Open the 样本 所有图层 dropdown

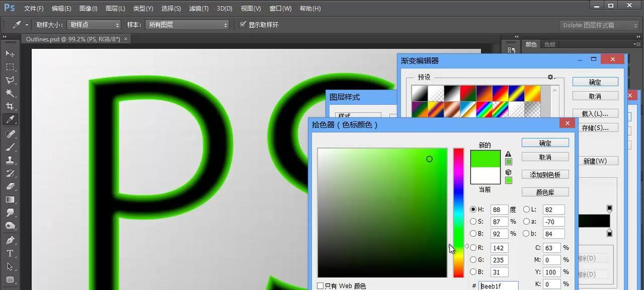coord(187,25)
